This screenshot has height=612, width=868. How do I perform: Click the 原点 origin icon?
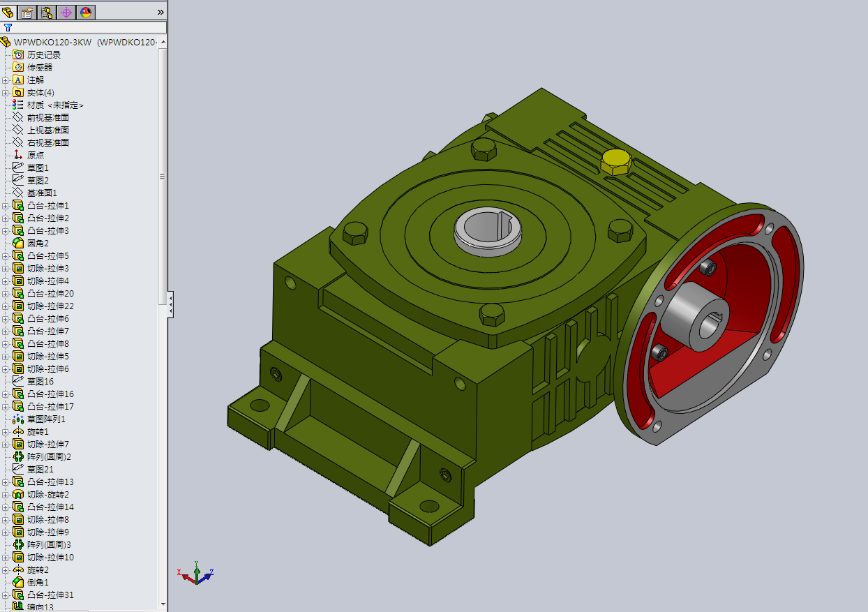point(18,155)
